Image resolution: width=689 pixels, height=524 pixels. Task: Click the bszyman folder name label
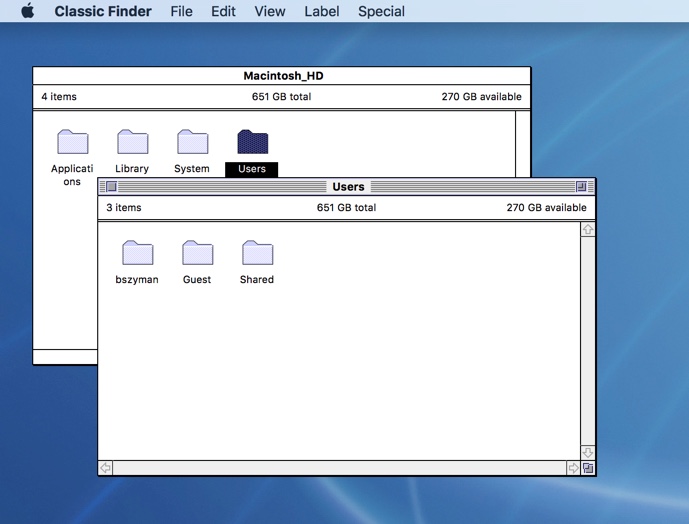click(137, 280)
